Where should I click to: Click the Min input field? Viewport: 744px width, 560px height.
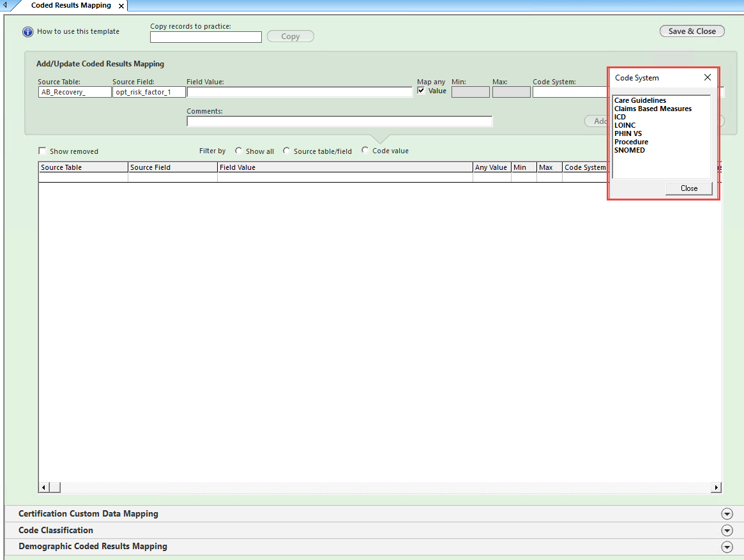tap(470, 92)
